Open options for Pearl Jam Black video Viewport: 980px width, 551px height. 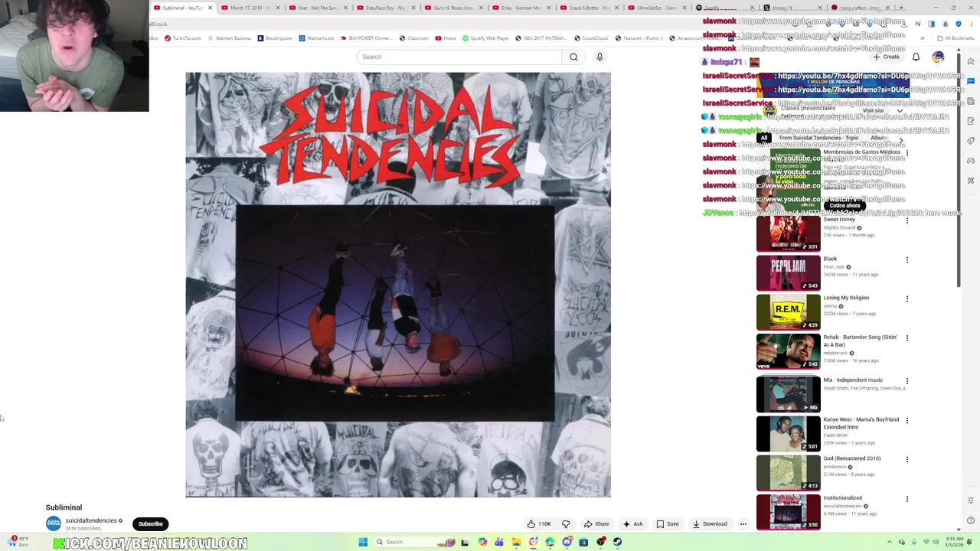[x=907, y=260]
